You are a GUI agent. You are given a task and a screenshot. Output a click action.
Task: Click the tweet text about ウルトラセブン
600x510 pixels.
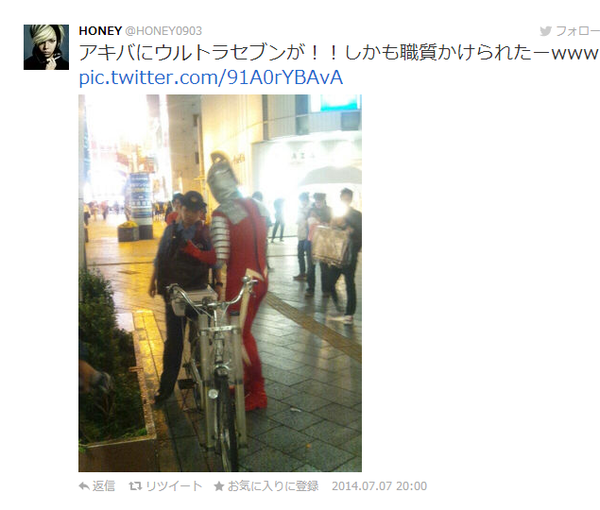coord(339,53)
